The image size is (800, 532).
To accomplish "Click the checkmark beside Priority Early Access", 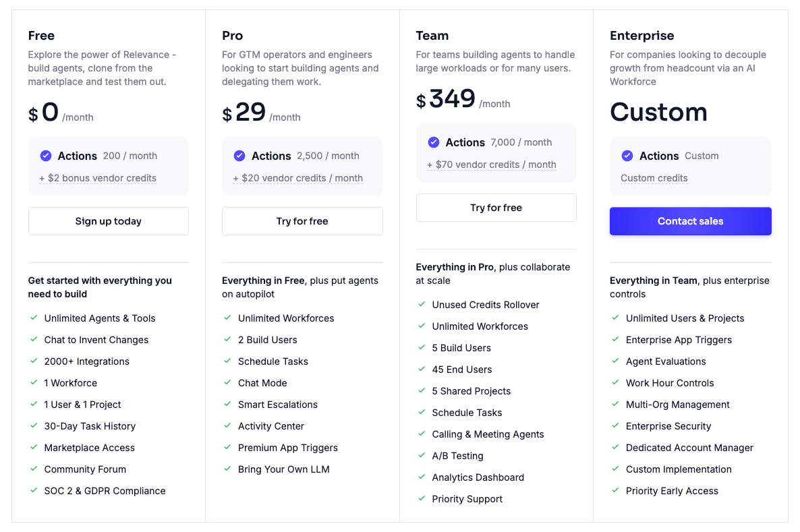I will click(x=615, y=491).
